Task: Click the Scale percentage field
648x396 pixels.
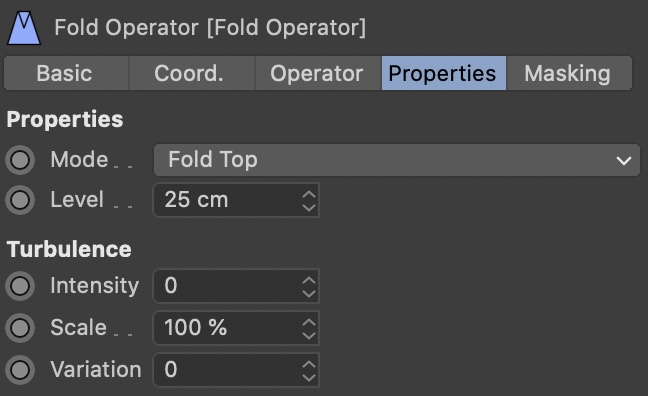Action: pos(236,328)
